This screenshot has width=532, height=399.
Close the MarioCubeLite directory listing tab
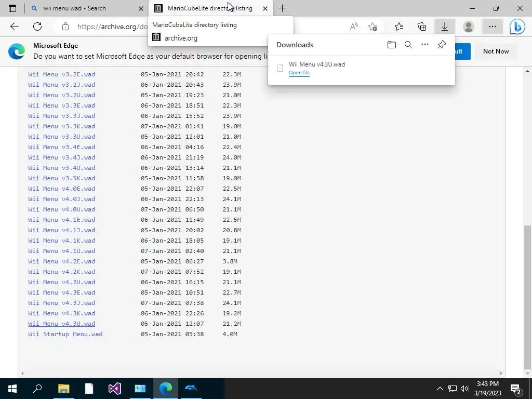(265, 8)
